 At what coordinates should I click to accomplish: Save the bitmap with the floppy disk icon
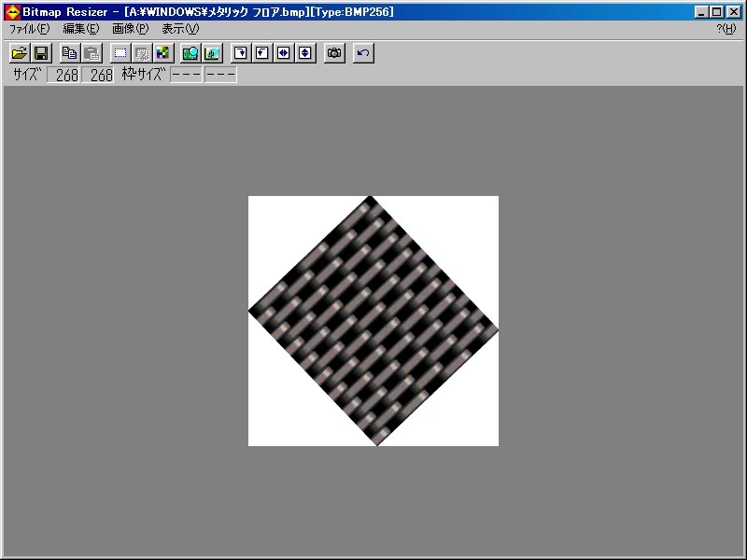coord(41,53)
